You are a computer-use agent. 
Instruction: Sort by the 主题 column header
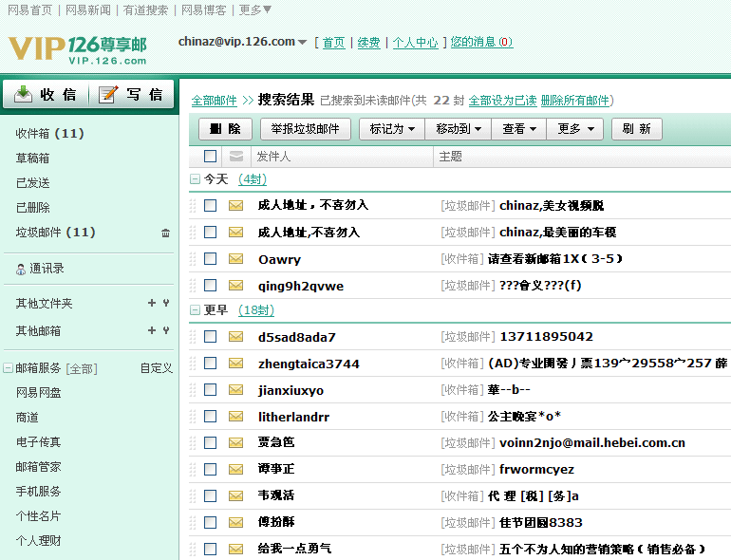coord(450,157)
